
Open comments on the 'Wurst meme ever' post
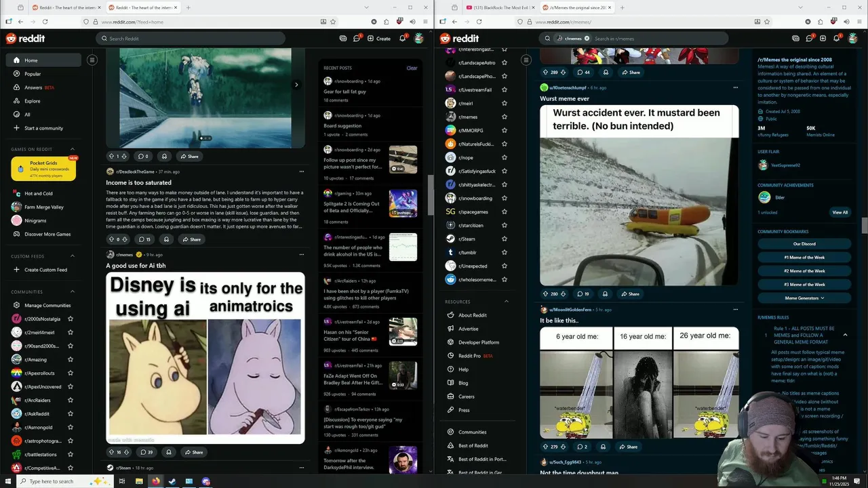(x=583, y=294)
